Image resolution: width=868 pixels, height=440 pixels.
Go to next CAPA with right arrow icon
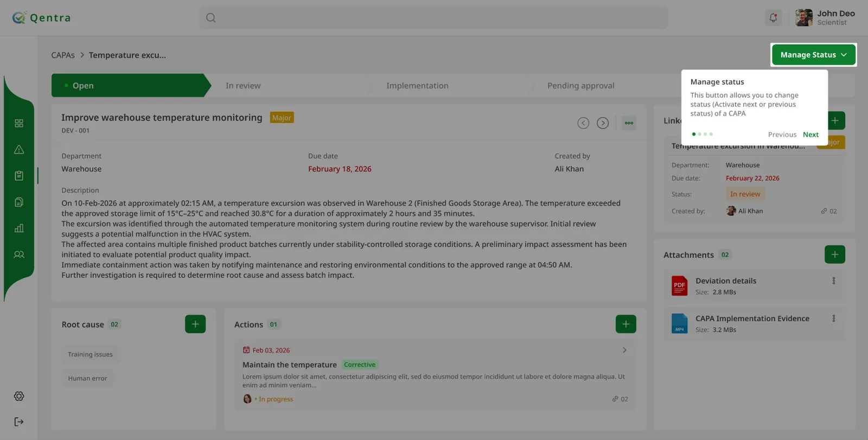coord(603,123)
